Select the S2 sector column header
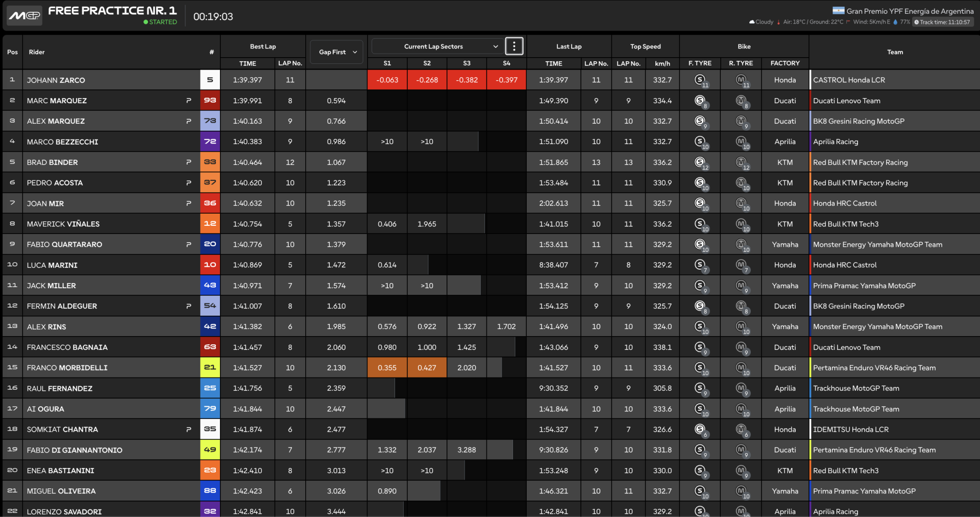The image size is (980, 517). pyautogui.click(x=427, y=63)
